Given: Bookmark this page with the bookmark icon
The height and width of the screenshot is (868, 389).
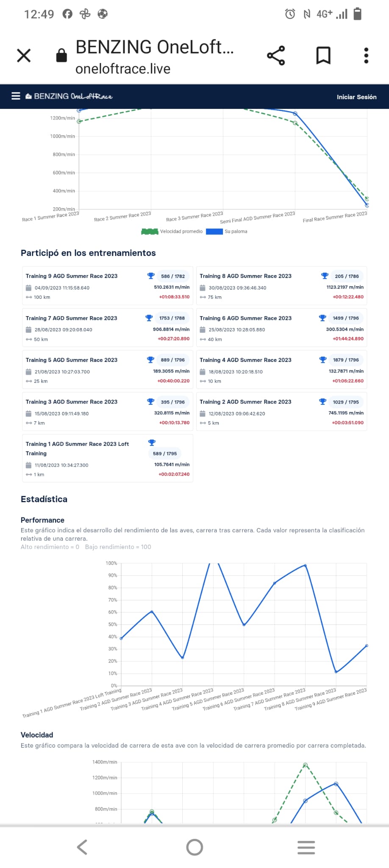Looking at the screenshot, I should pos(323,56).
